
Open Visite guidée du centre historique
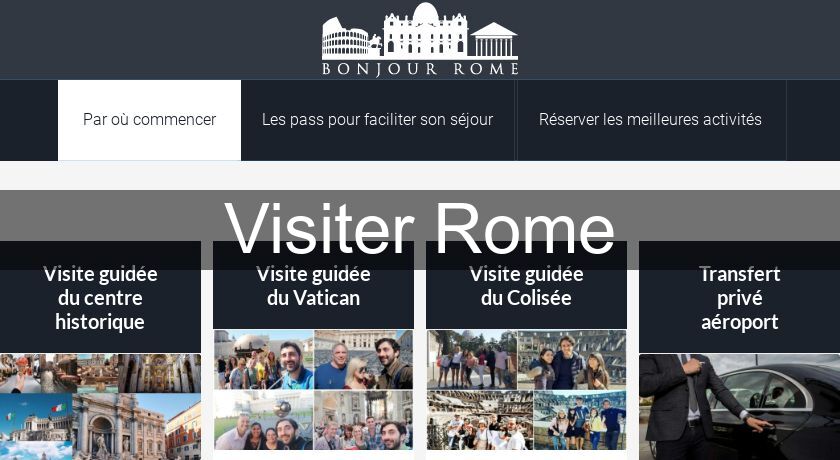pyautogui.click(x=100, y=298)
